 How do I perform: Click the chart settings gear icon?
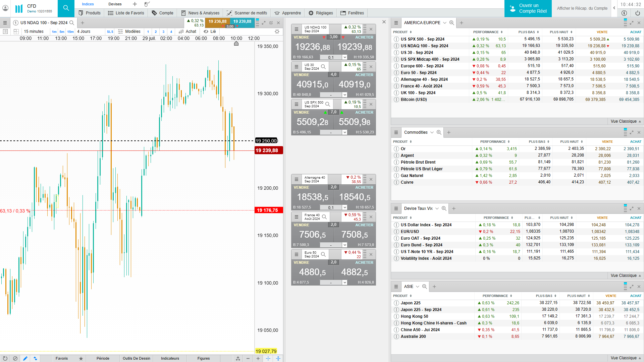coord(277,32)
